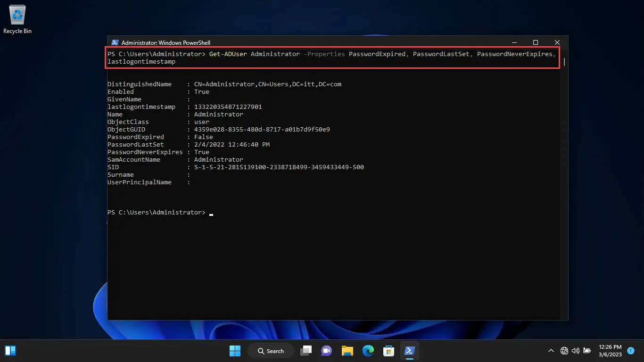Open network settings tray icon
This screenshot has height=362, width=644.
point(564,351)
